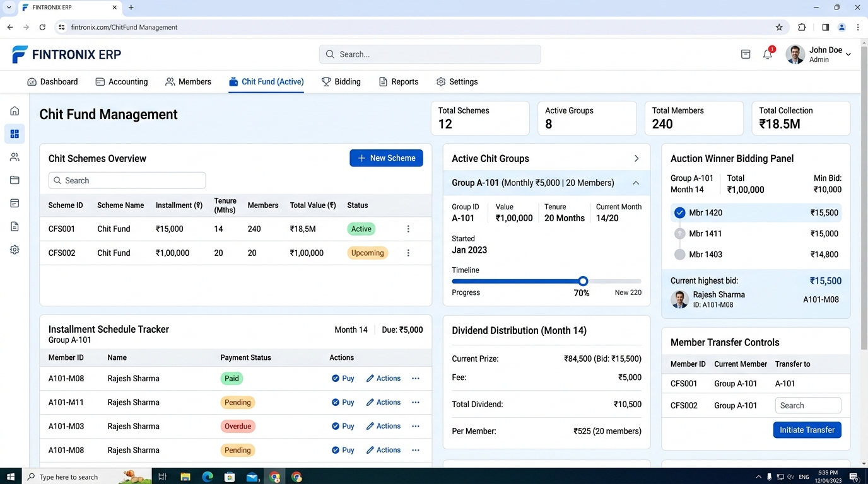
Task: Click the sidebar settings gear icon
Action: coord(15,250)
